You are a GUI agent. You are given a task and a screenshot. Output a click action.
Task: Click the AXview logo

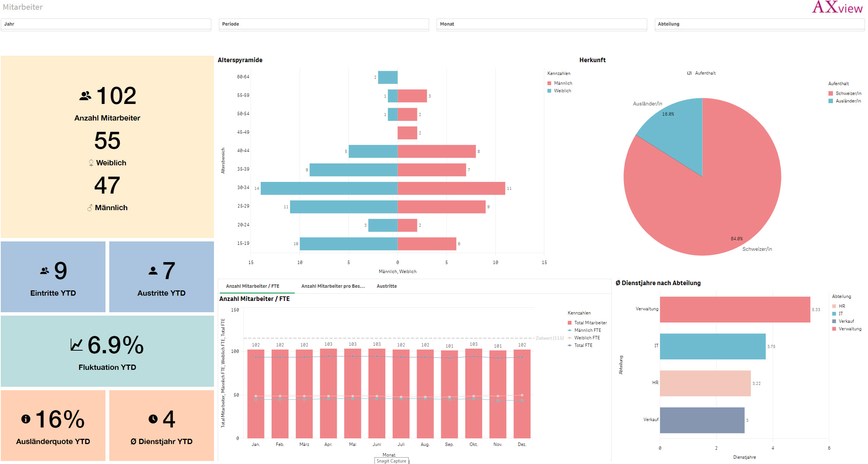(837, 8)
